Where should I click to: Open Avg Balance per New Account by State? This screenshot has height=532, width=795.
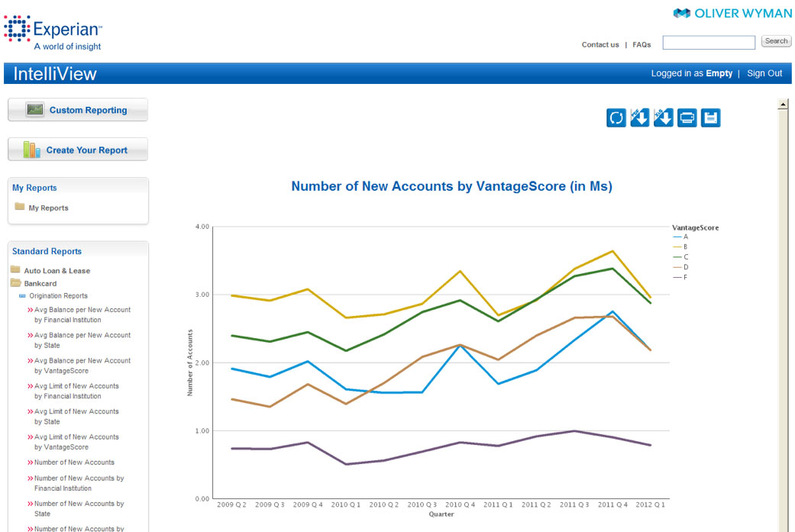click(x=82, y=340)
